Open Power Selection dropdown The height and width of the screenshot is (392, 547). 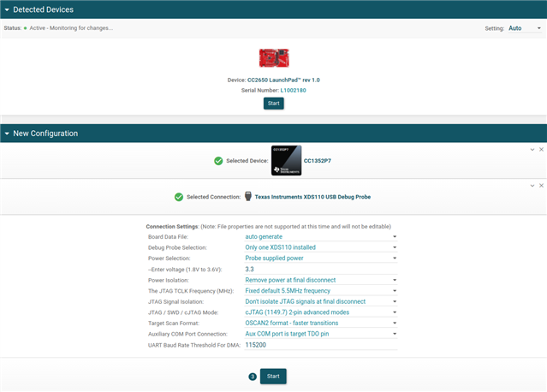point(321,258)
